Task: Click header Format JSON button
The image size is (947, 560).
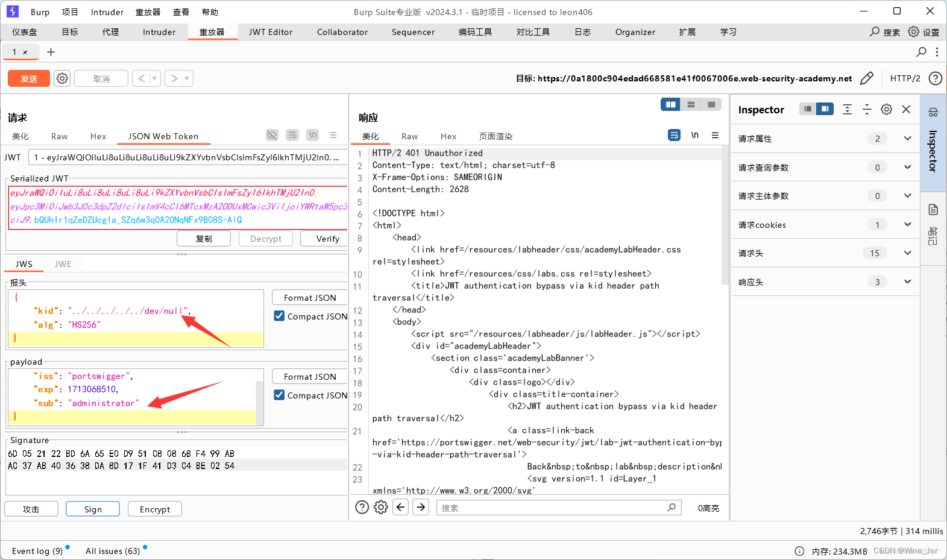Action: 310,298
